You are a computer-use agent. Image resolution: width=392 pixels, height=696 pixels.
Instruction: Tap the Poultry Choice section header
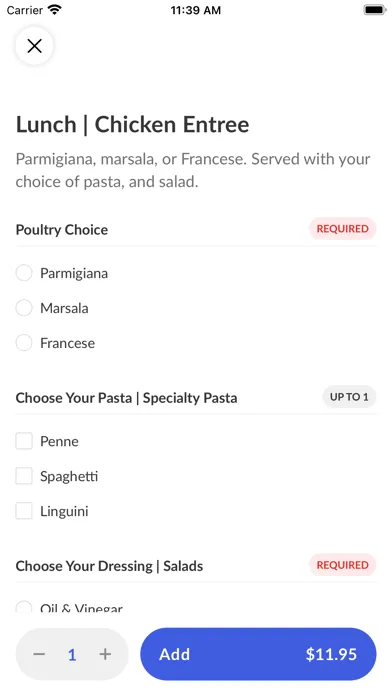pos(62,229)
